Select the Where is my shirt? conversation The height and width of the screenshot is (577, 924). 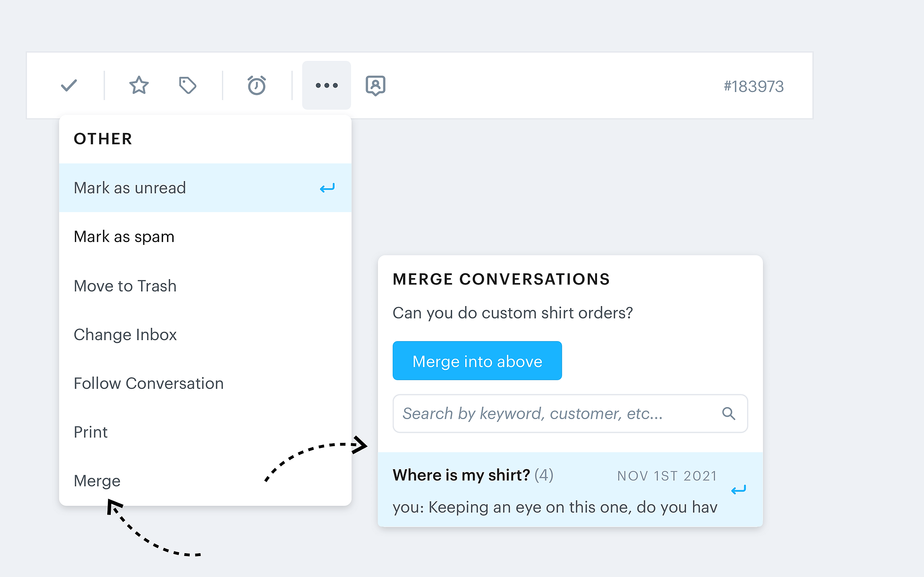[x=554, y=490]
